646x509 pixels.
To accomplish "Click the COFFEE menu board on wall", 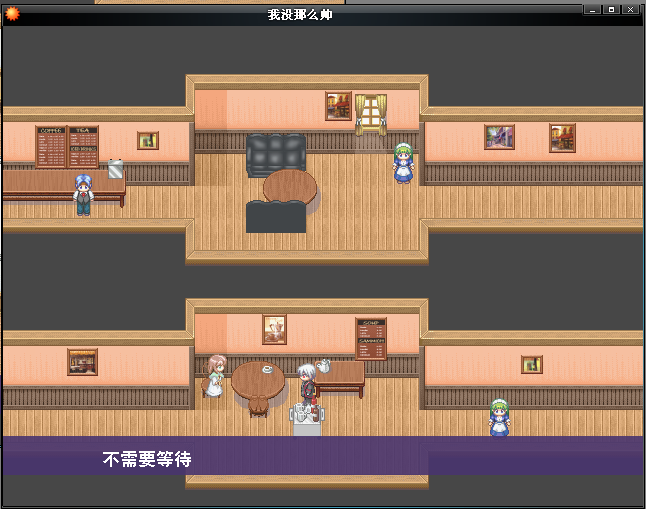I will coord(51,147).
